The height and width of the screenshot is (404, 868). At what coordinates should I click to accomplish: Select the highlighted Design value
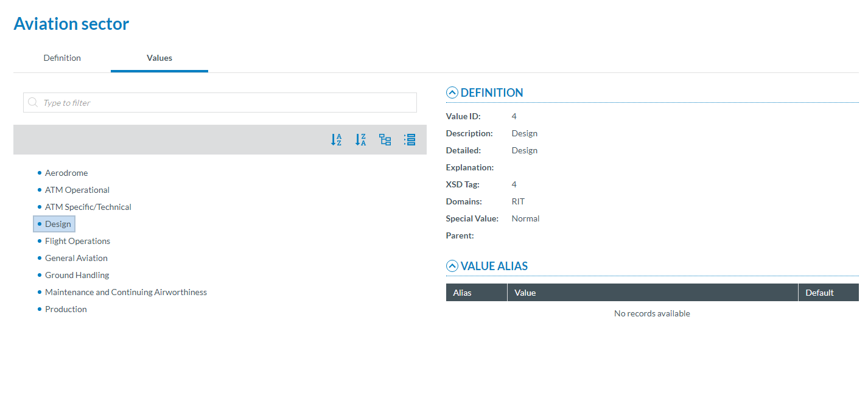(x=58, y=225)
